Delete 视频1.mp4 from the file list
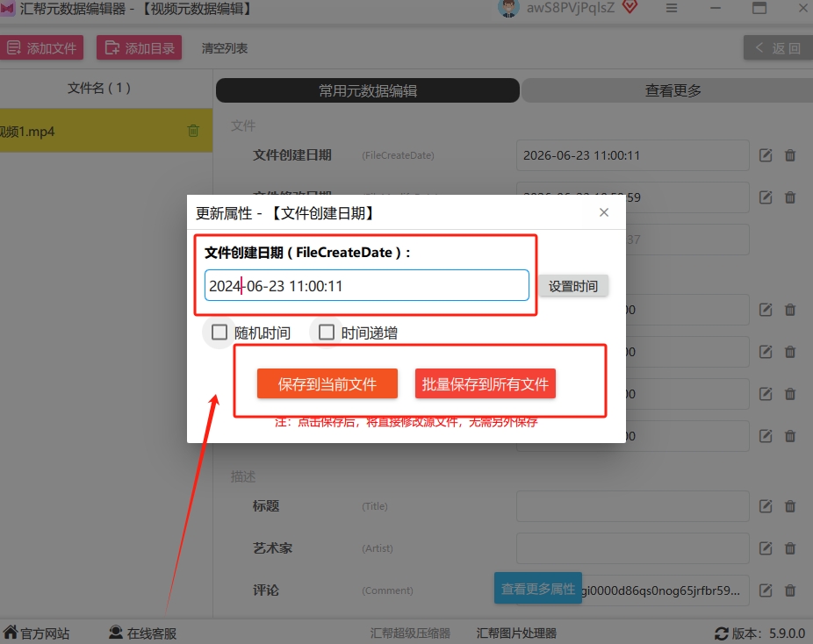This screenshot has height=644, width=813. click(x=193, y=131)
